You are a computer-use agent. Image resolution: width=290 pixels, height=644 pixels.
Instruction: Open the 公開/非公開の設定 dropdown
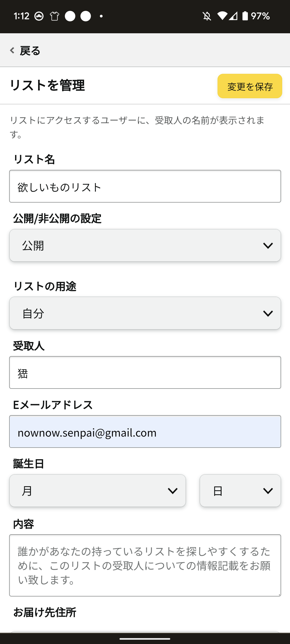[145, 245]
